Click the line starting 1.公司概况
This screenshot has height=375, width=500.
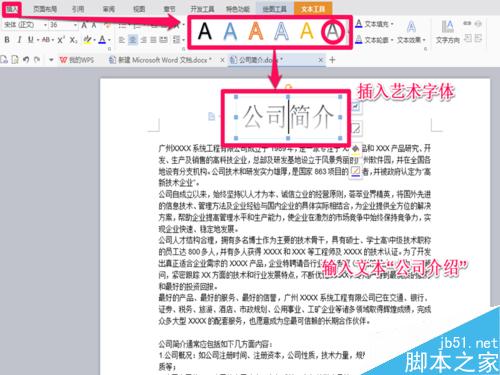(x=262, y=355)
